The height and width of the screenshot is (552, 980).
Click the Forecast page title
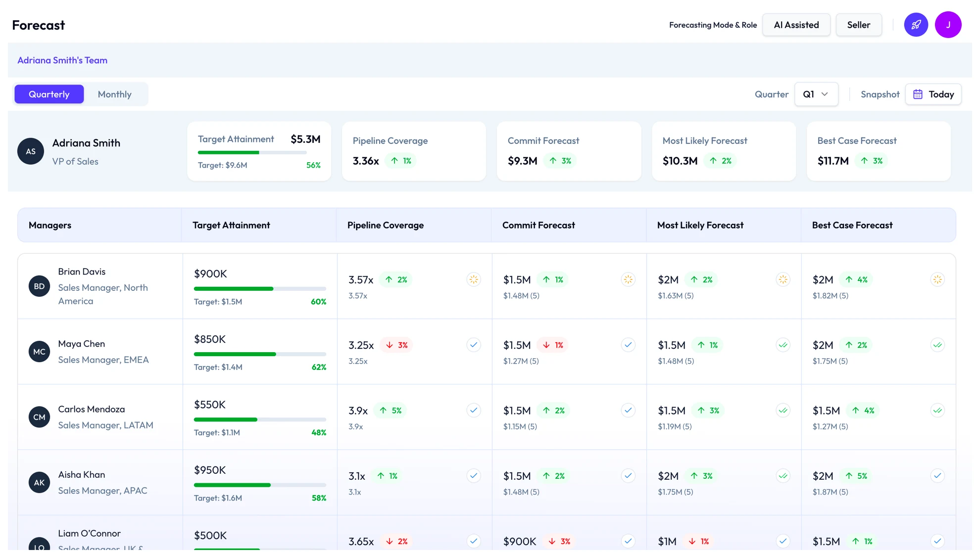pos(39,25)
